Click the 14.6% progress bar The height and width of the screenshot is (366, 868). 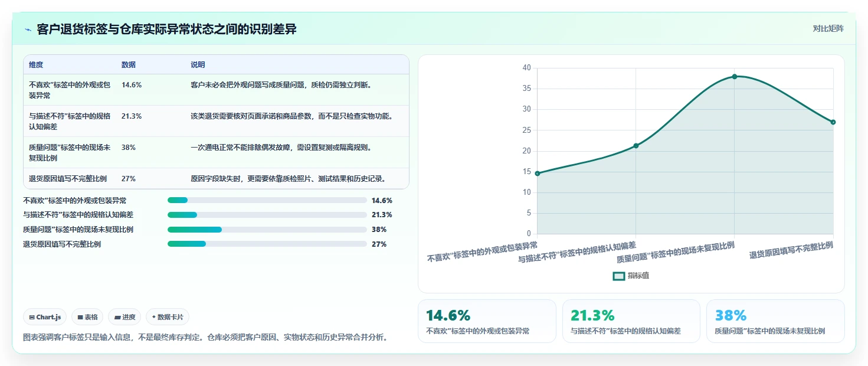pos(267,200)
